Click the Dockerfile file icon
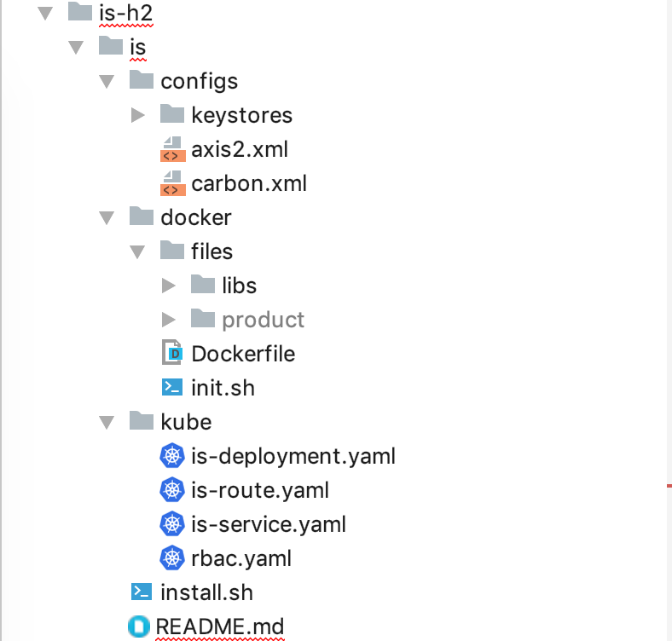Screen dimensions: 672x641 pos(172,354)
